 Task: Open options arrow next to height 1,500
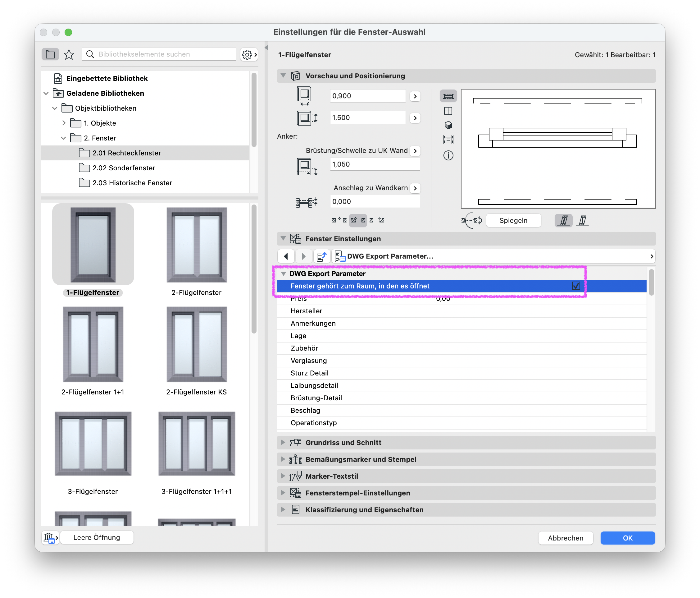415,118
